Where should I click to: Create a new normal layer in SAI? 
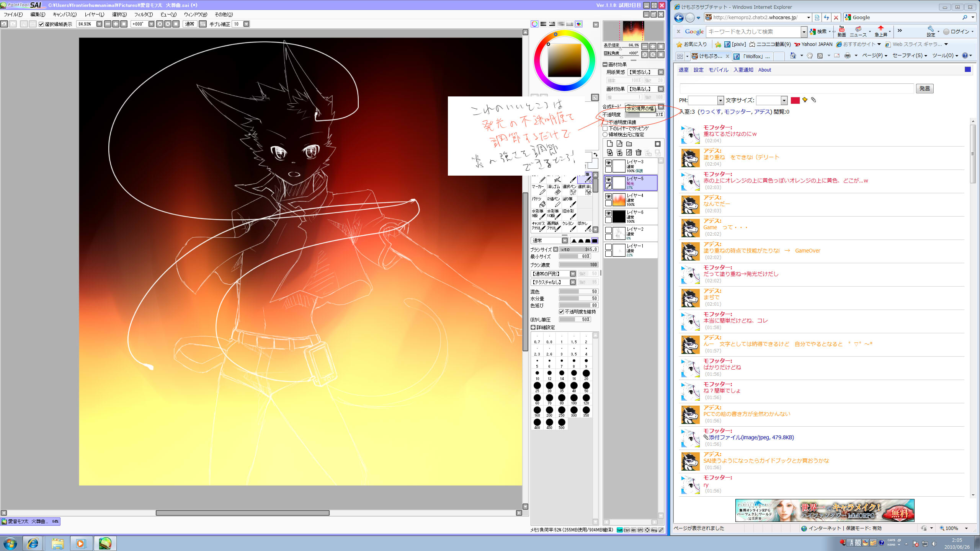click(x=610, y=143)
